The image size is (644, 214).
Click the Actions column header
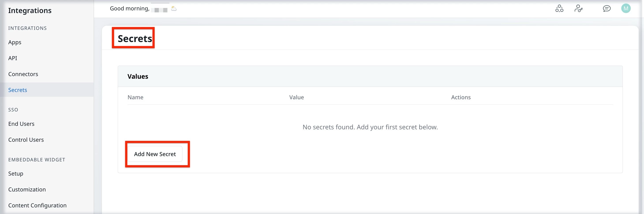tap(461, 97)
